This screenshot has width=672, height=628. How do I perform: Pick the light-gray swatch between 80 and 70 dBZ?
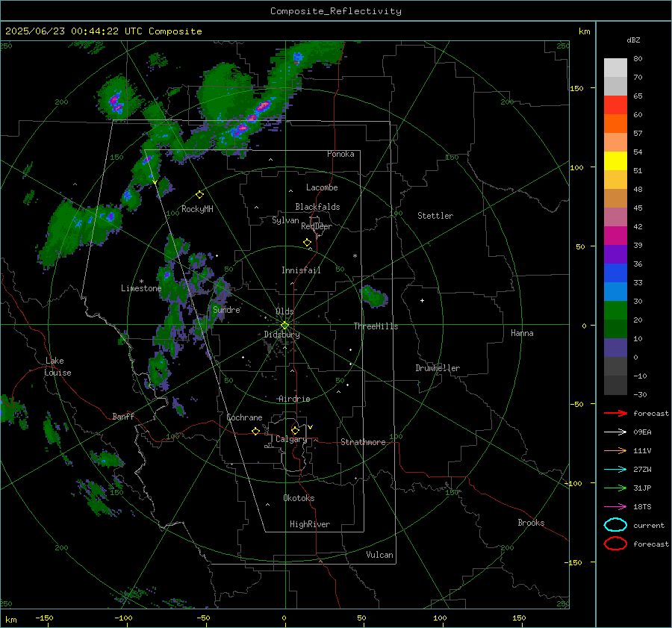(x=615, y=67)
